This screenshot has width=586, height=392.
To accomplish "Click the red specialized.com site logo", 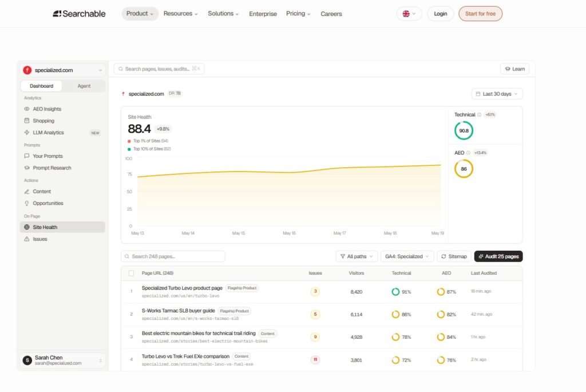I will (x=27, y=70).
